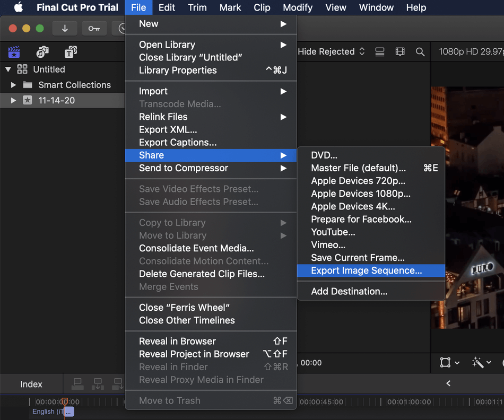The height and width of the screenshot is (420, 504).
Task: Open the Mark menu
Action: coord(230,7)
